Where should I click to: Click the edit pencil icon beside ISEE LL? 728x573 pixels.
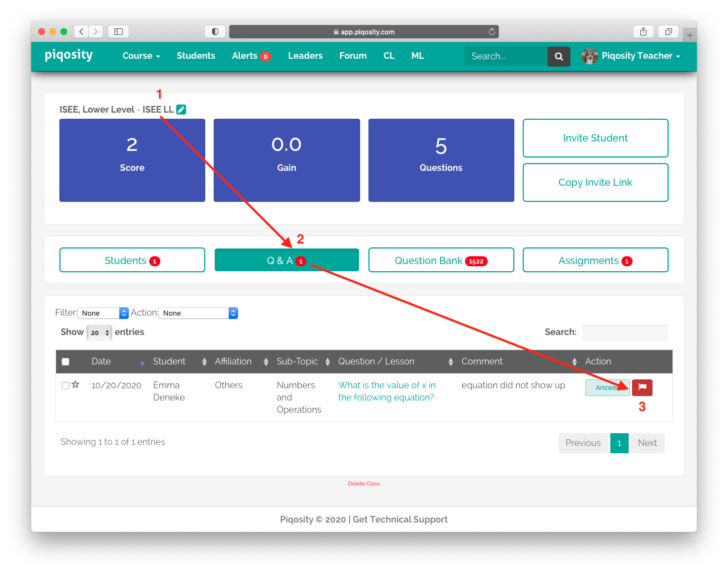pos(181,110)
